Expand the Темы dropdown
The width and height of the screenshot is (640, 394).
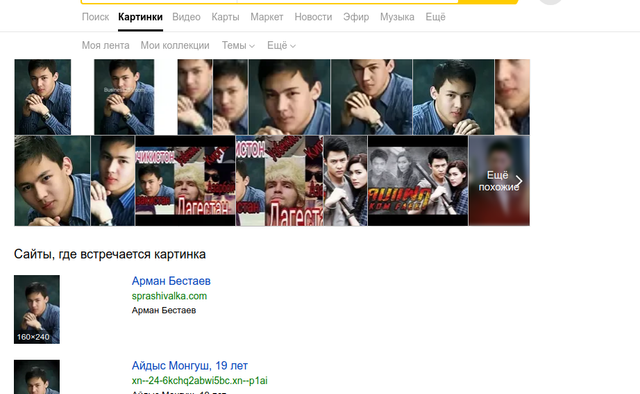click(x=238, y=45)
